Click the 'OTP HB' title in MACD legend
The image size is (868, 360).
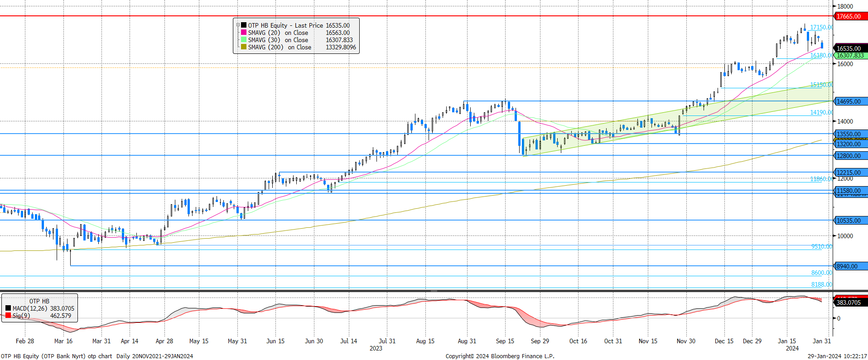point(39,301)
